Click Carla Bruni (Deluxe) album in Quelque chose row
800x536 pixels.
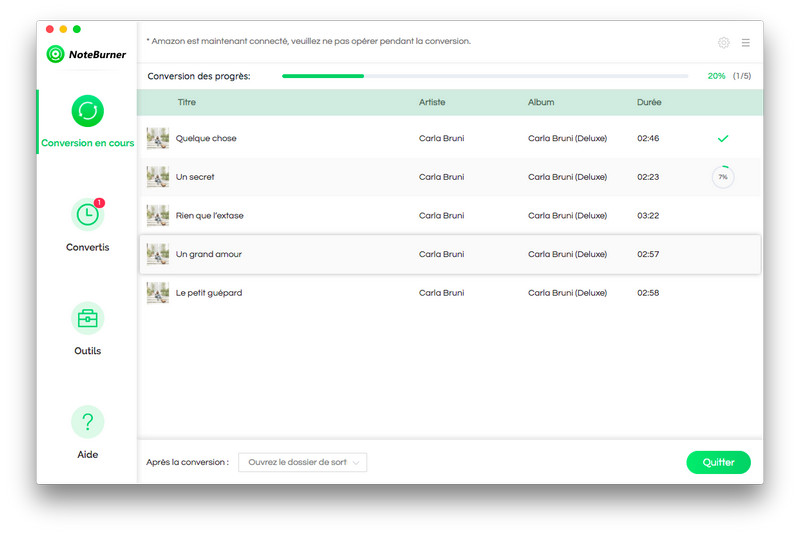click(567, 138)
